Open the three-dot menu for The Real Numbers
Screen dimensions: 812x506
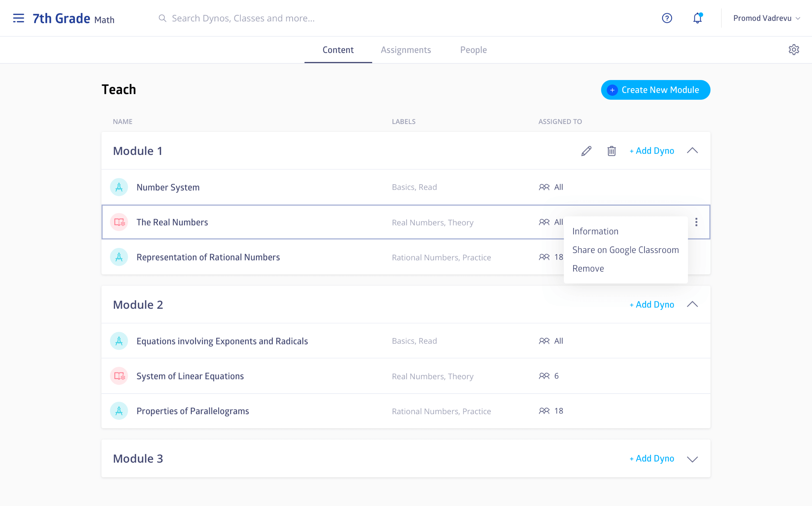click(x=697, y=222)
